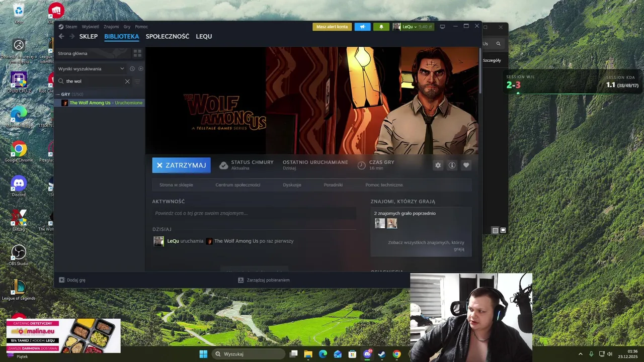Click search magnifier in the background window

(x=498, y=44)
